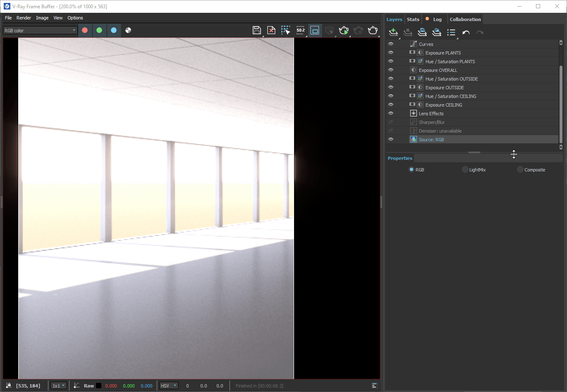Enable follow mouse render tool
The width and height of the screenshot is (567, 392).
coord(286,30)
